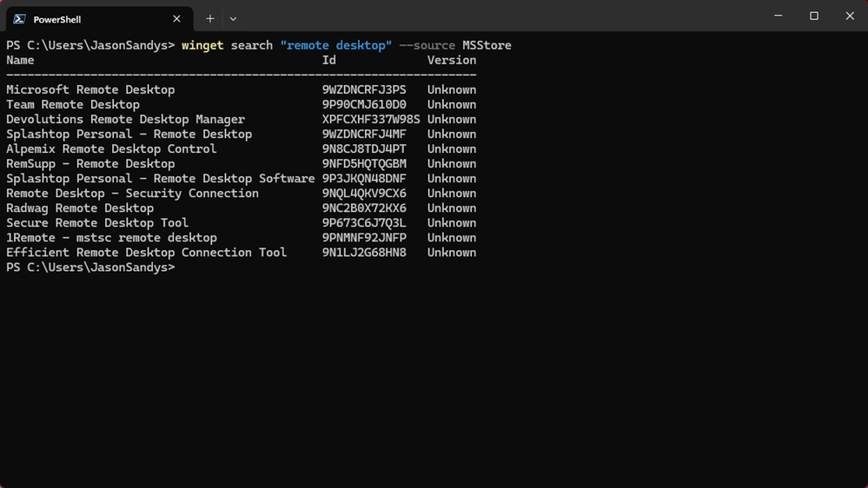The image size is (868, 488).
Task: Click the Id 9WZDNCRFJ4MF
Action: pyautogui.click(x=364, y=135)
